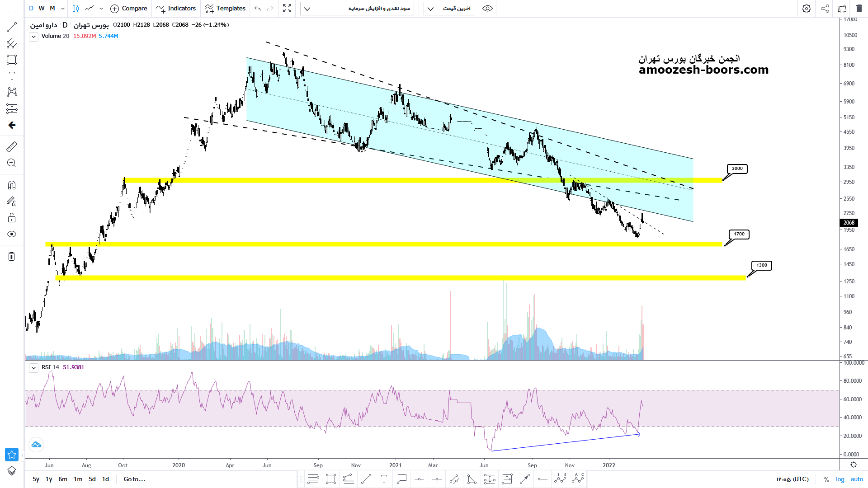
Task: Collapse the Volume indicator legend arrow
Action: click(34, 37)
